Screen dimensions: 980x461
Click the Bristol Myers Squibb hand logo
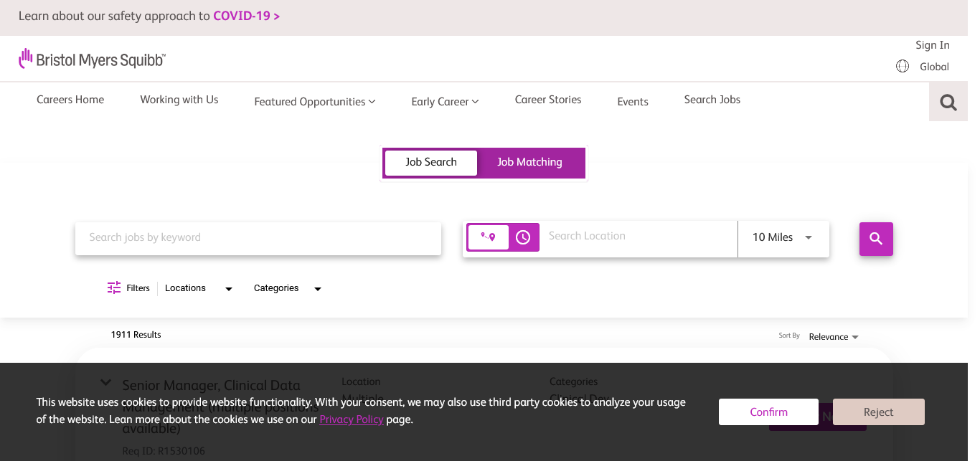click(x=26, y=59)
